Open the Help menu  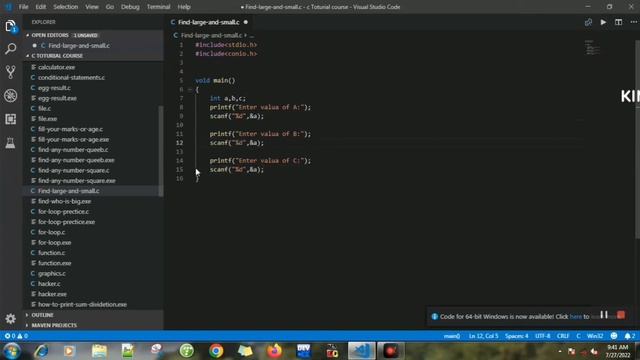184,7
